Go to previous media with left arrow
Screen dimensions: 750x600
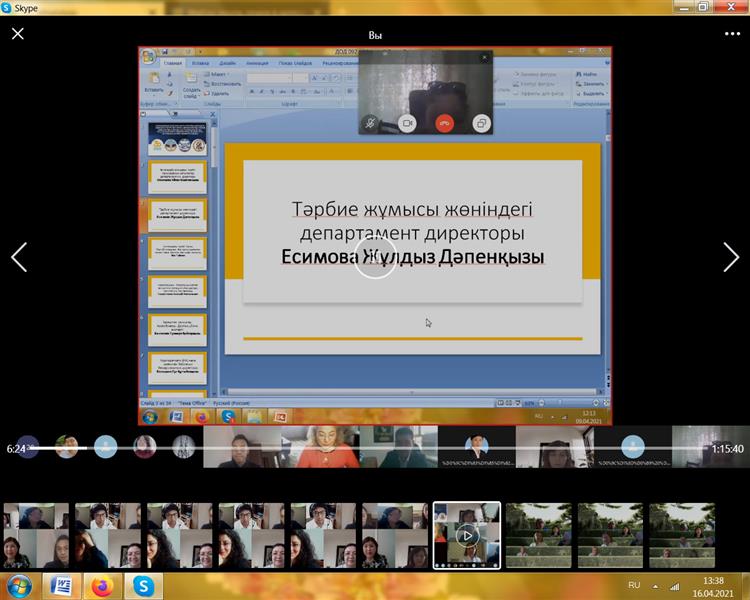(18, 257)
